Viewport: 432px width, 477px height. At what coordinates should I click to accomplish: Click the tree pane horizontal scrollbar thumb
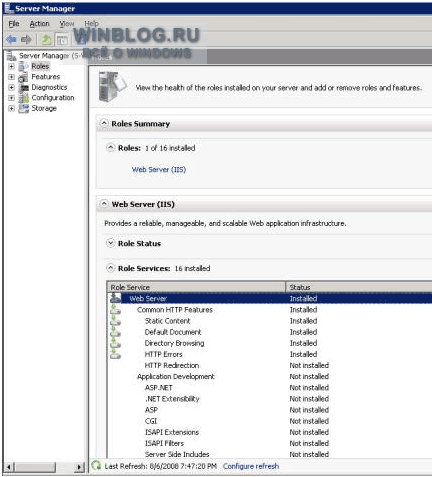tap(35, 467)
